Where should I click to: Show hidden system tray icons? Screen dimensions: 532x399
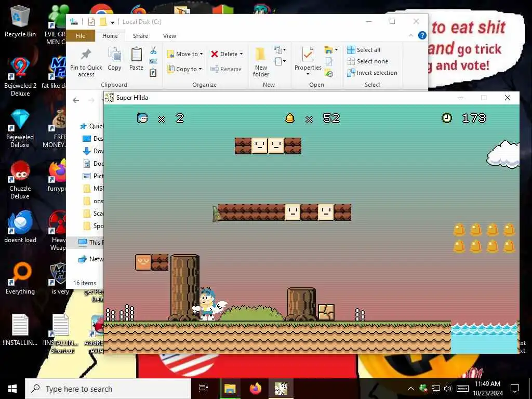(x=410, y=389)
